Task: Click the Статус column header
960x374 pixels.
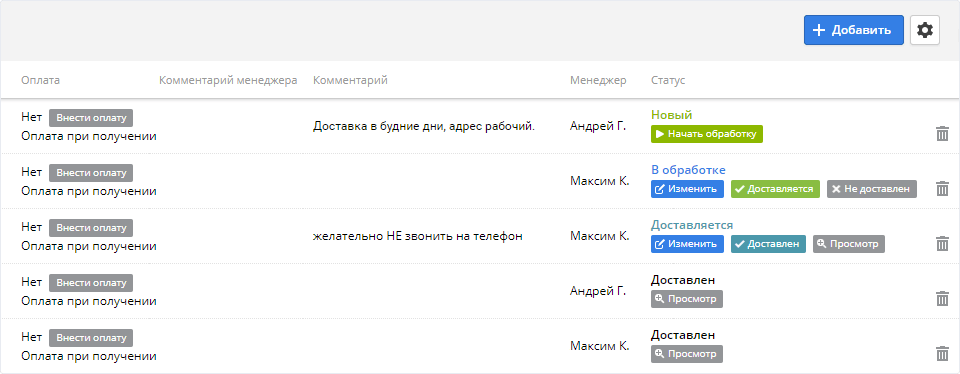Action: click(x=668, y=80)
